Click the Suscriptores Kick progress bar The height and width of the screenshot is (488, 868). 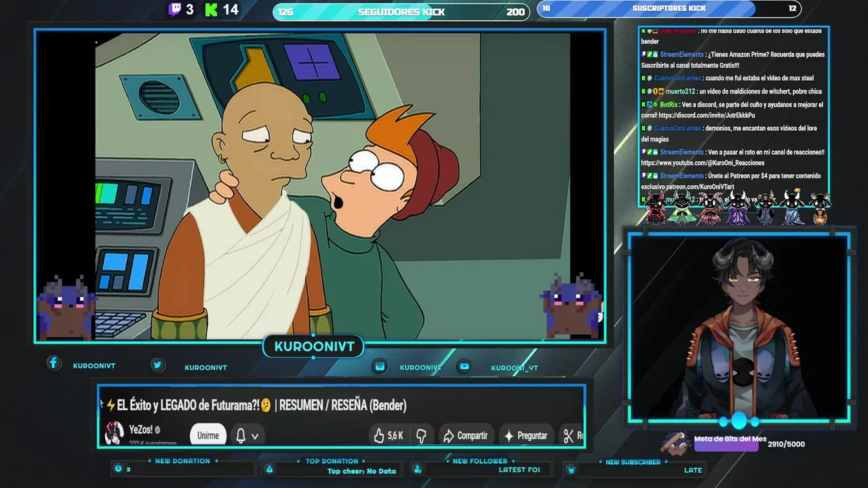669,8
